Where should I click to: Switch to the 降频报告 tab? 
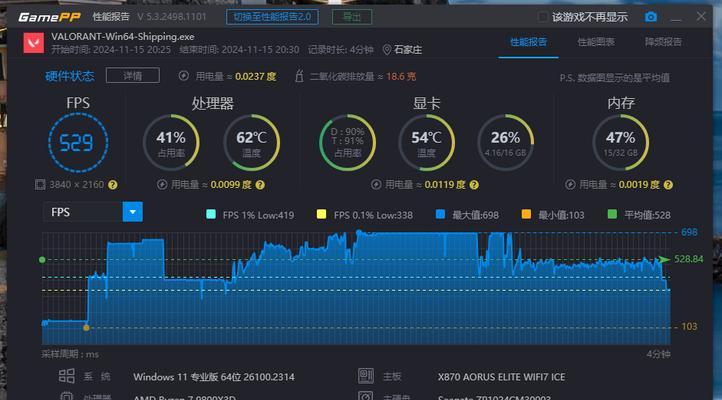(x=664, y=42)
